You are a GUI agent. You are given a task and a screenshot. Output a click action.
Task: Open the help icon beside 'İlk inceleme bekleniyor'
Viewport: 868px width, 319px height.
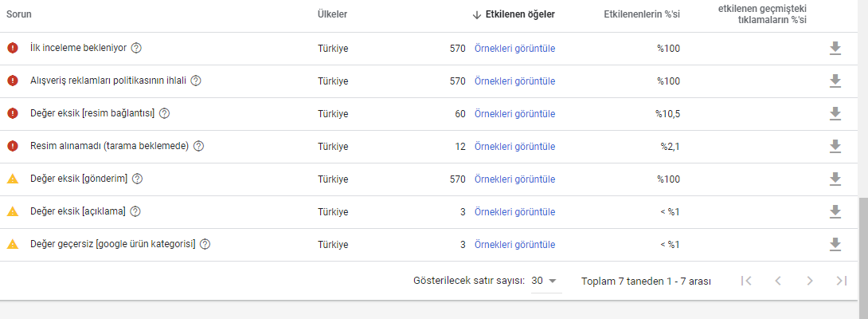click(x=136, y=49)
